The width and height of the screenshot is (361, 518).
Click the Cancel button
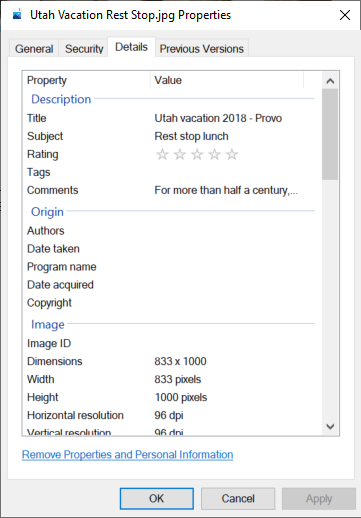pyautogui.click(x=238, y=499)
